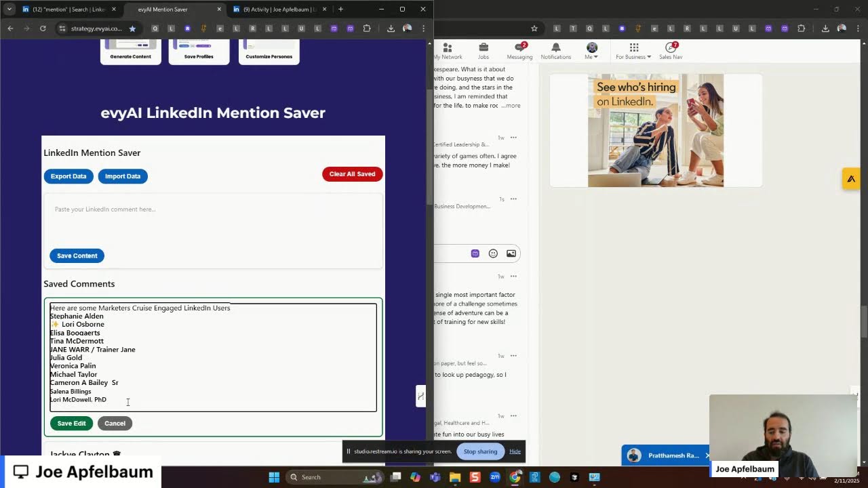Image resolution: width=868 pixels, height=488 pixels.
Task: Open LinkedIn Jobs
Action: point(484,51)
